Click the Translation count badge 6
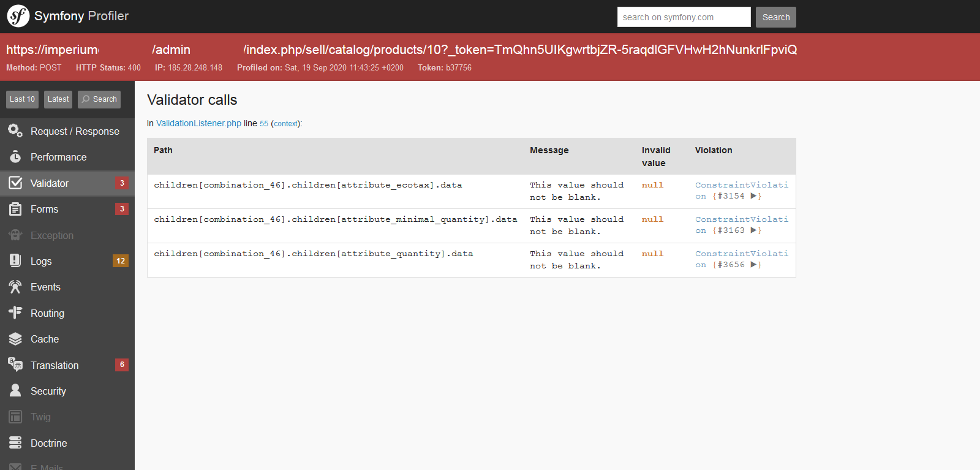This screenshot has width=980, height=470. [122, 365]
